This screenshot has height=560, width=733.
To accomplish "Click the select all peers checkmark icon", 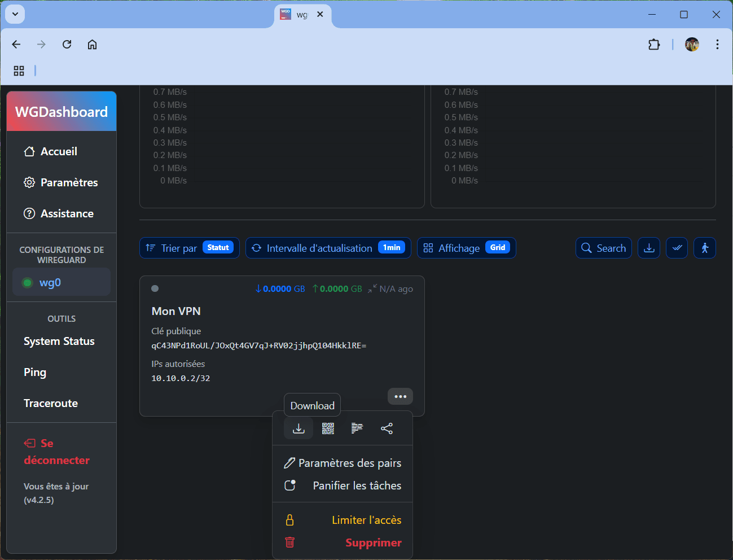I will pos(677,248).
